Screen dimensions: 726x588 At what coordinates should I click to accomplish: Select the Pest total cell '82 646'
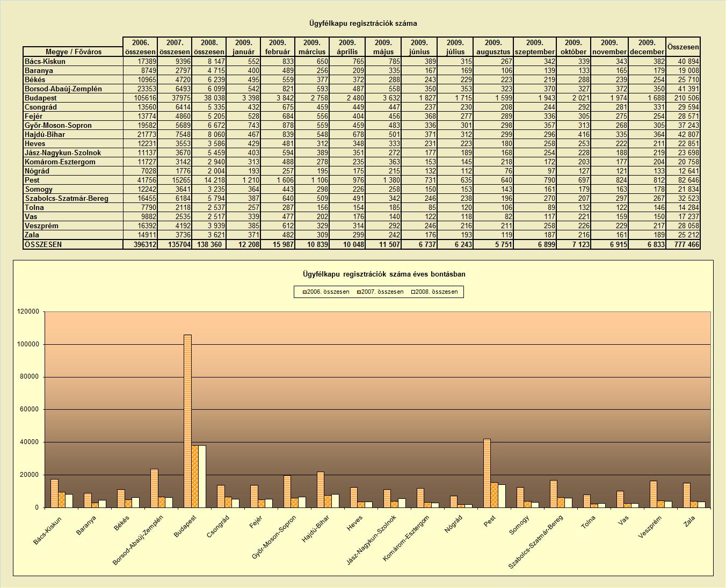point(683,180)
